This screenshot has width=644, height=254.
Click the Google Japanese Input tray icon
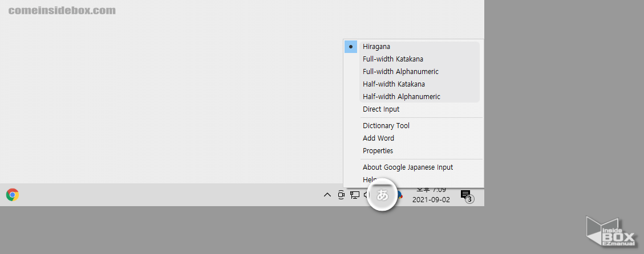399,195
